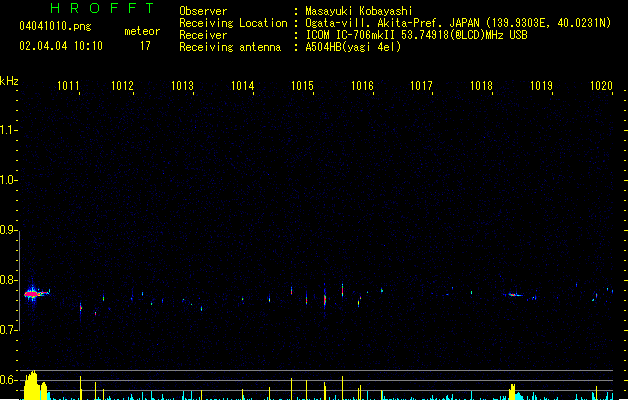The width and height of the screenshot is (629, 400).
Task: Click the ICOM IC-706mkII receiver value
Action: pos(416,35)
